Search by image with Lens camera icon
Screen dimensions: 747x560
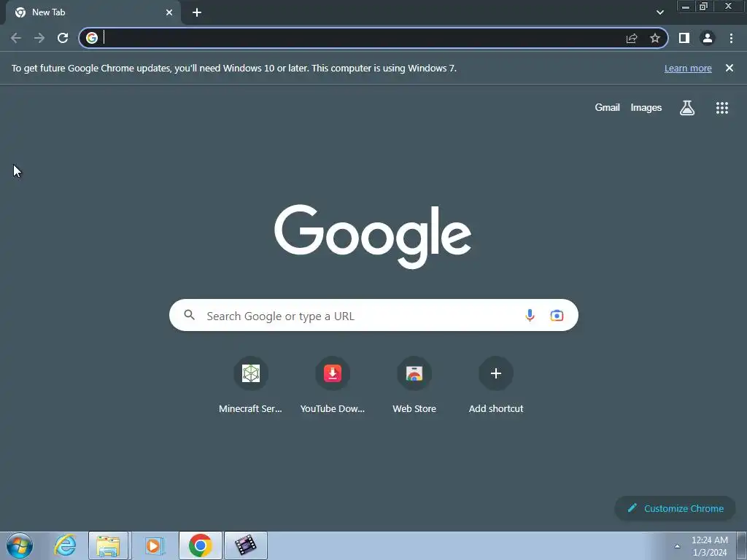click(x=557, y=315)
